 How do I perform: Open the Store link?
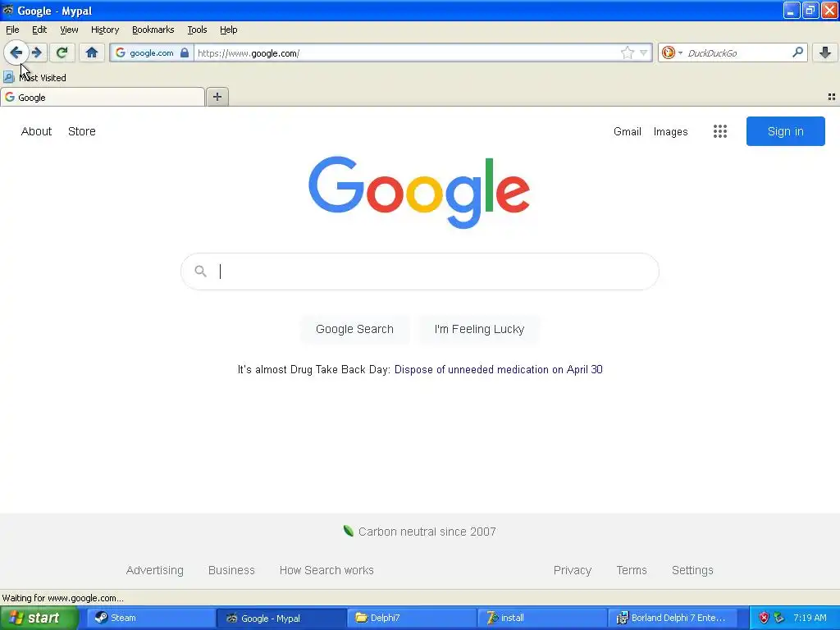click(x=82, y=131)
